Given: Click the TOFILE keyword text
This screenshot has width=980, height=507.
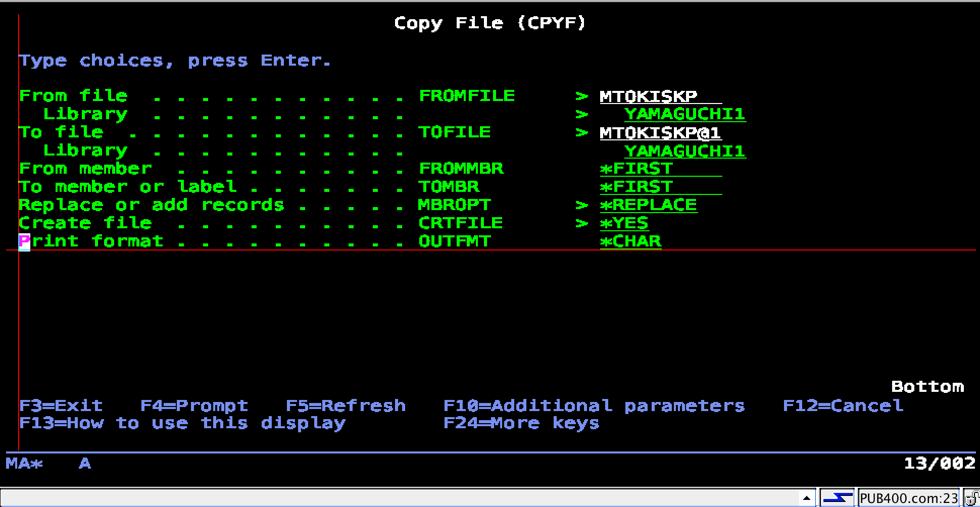Looking at the screenshot, I should [x=455, y=132].
